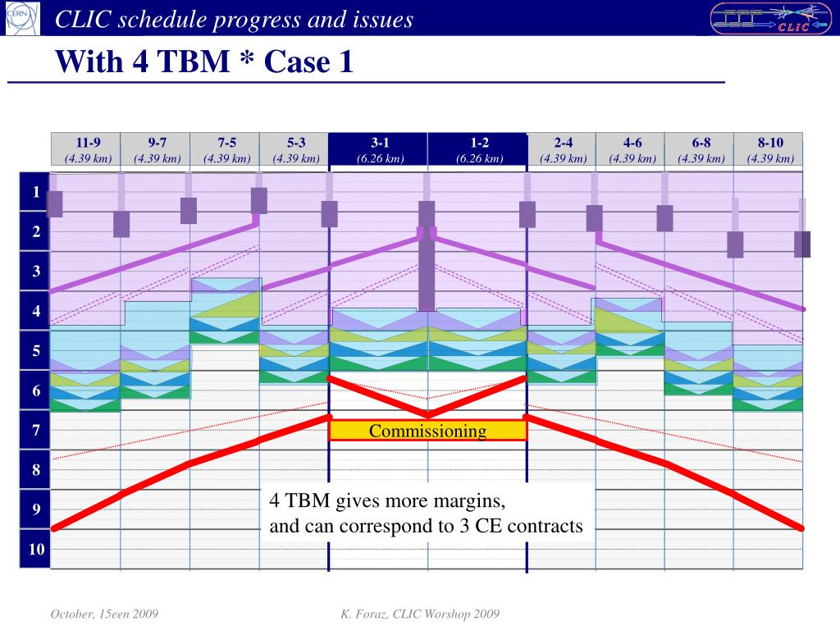Select column header 5-3 (4.39 km)
840x630 pixels.
pos(294,149)
